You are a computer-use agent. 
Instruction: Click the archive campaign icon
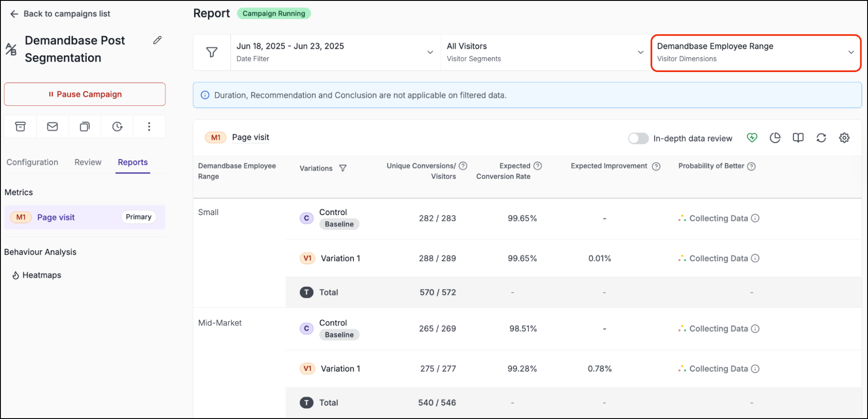point(20,127)
